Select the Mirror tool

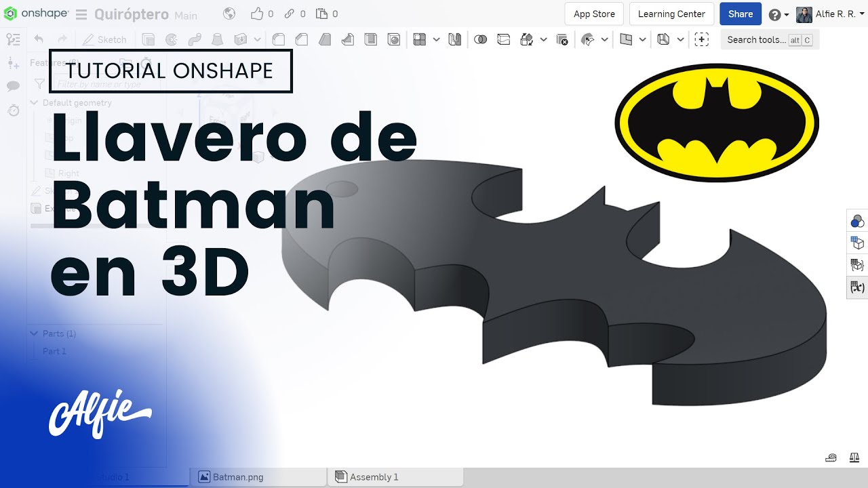pyautogui.click(x=454, y=39)
